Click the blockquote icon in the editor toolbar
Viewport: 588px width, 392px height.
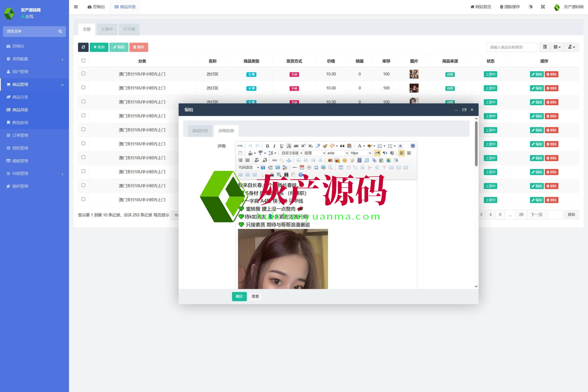(x=342, y=146)
